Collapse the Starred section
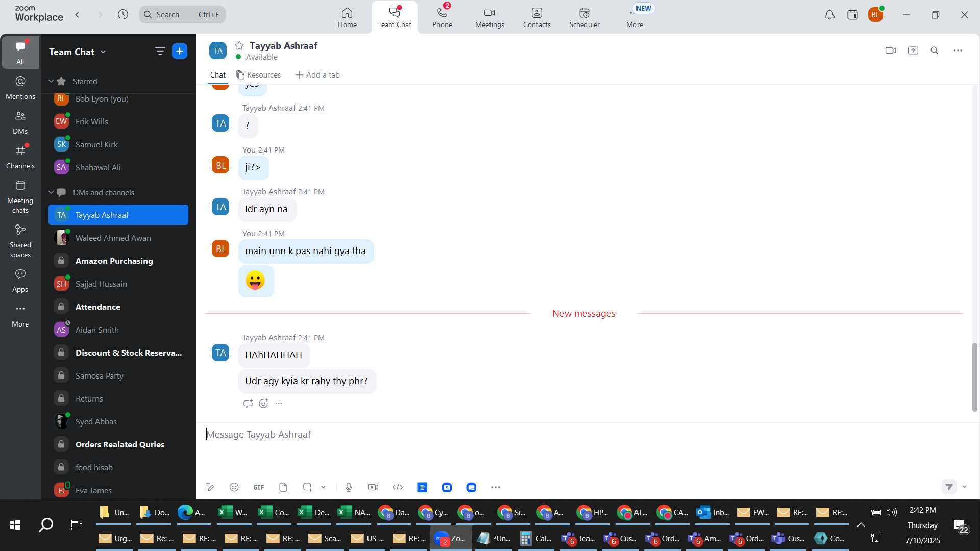Image resolution: width=980 pixels, height=551 pixels. pyautogui.click(x=51, y=81)
